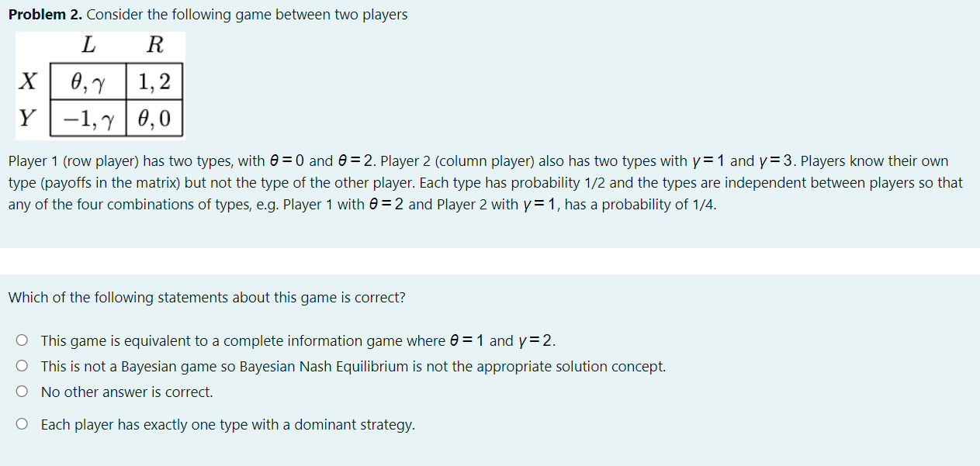This screenshot has width=980, height=466.
Task: Select the radio button about dominant strategy types
Action: tap(22, 424)
